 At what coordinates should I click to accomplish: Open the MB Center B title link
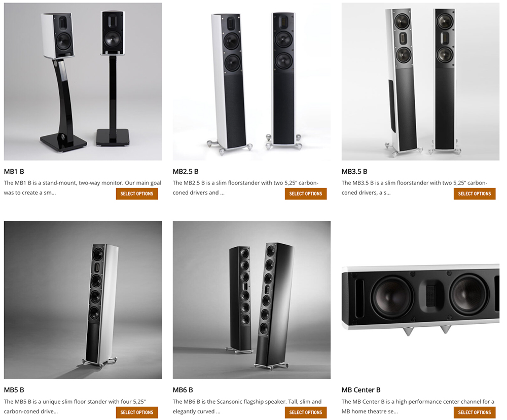[x=361, y=390]
